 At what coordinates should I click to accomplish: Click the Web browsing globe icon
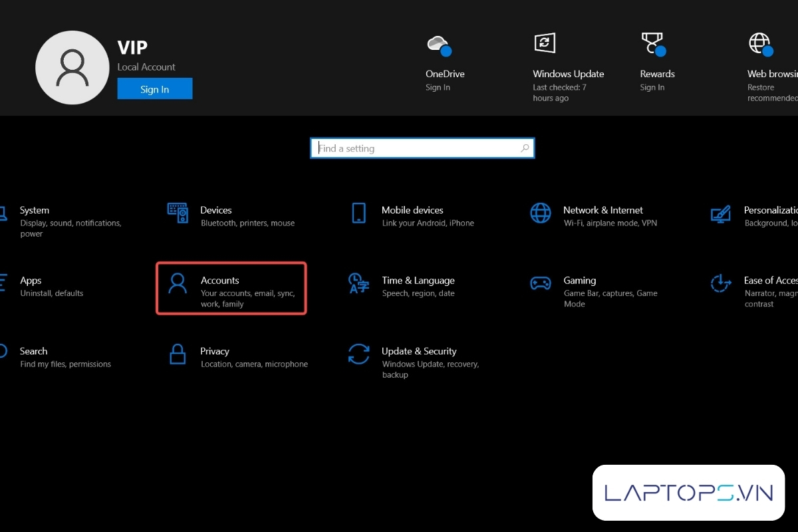tap(760, 45)
